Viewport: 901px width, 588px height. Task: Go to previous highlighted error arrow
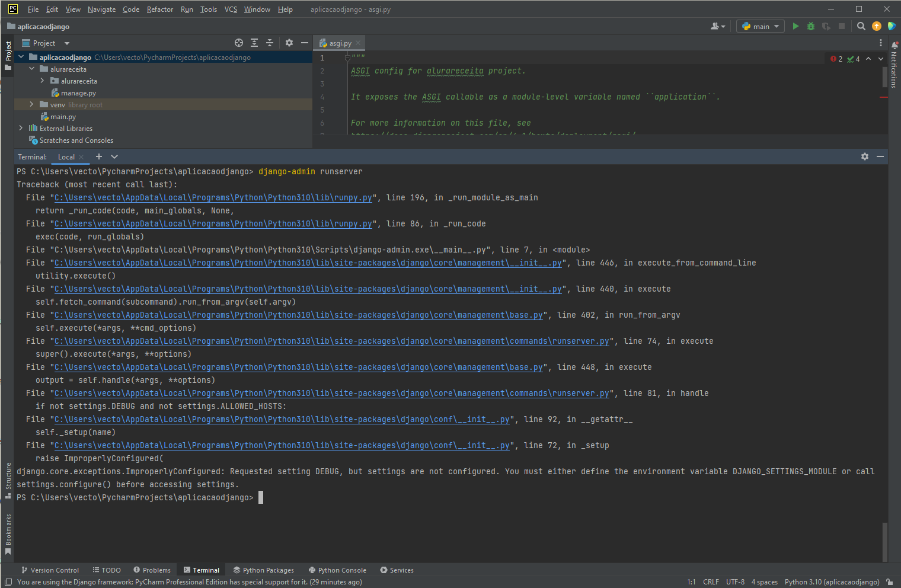[x=868, y=59]
